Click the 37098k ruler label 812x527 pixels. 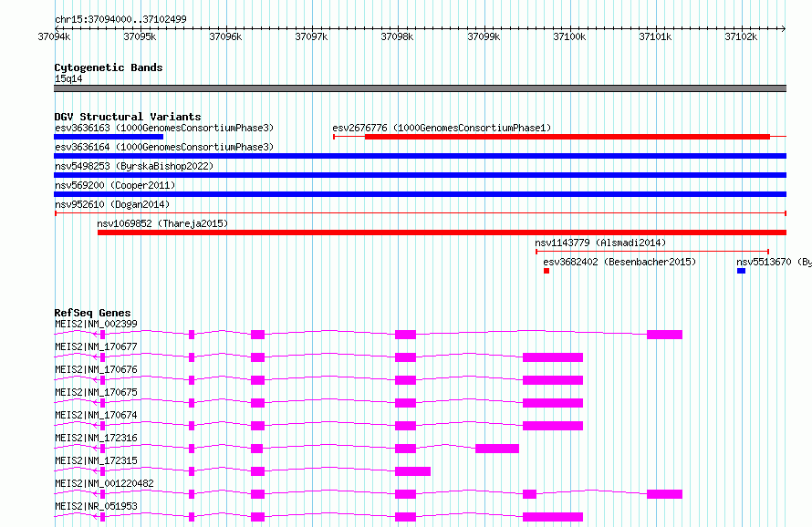click(x=397, y=36)
